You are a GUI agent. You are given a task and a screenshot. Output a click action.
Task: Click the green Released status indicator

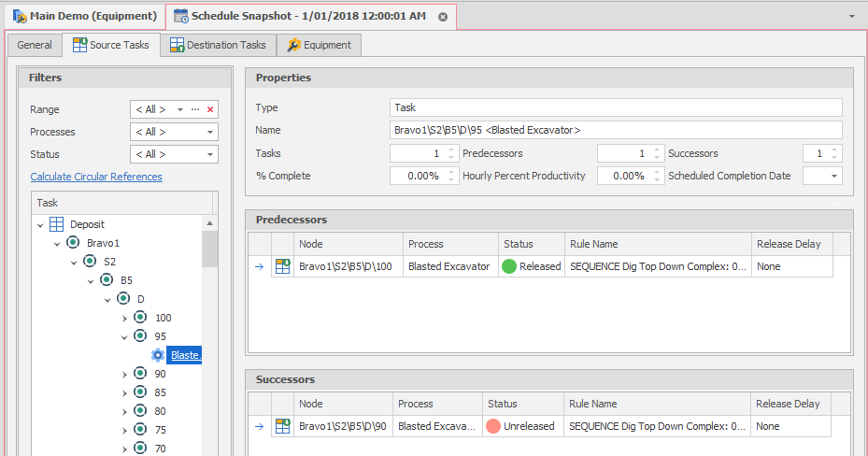click(x=508, y=266)
